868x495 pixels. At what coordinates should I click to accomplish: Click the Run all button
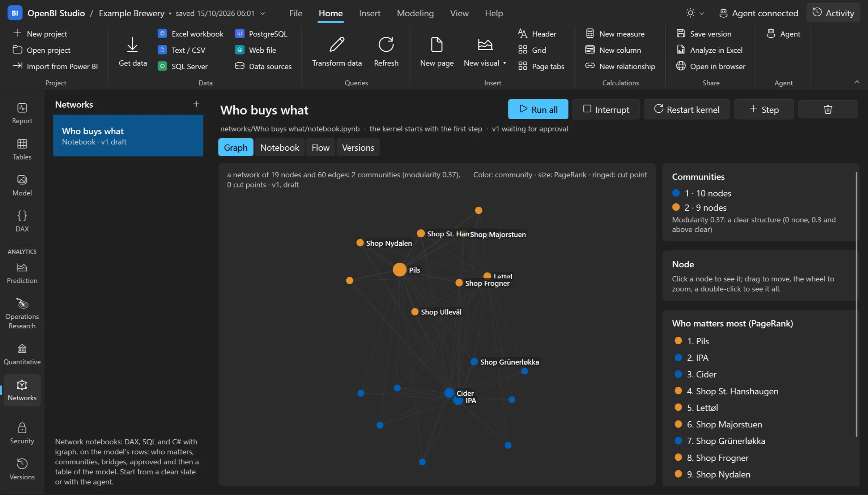click(x=538, y=109)
